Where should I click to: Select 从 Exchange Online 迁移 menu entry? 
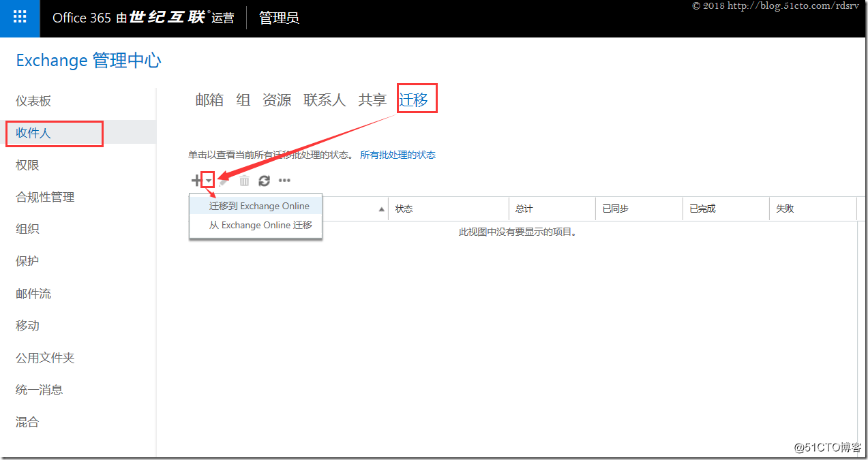click(256, 225)
